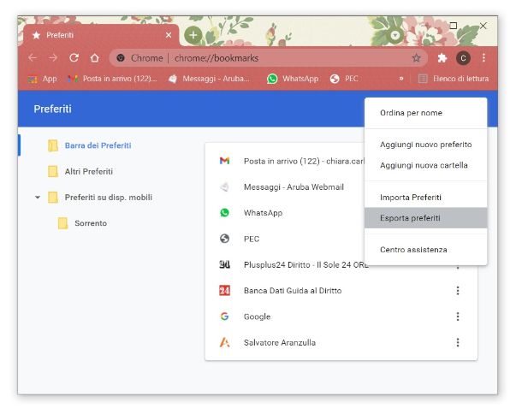Open Elenco di lettura reading list
The image size is (522, 420).
click(454, 79)
